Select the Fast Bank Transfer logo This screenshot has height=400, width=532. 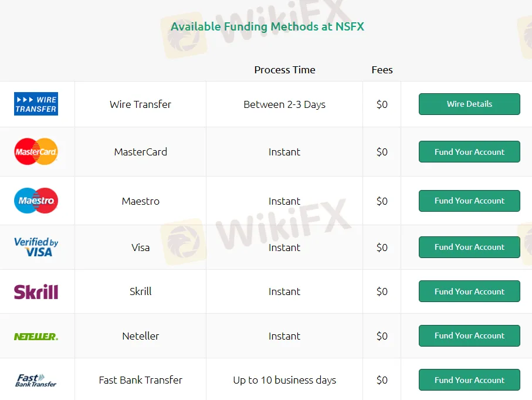[x=36, y=380]
